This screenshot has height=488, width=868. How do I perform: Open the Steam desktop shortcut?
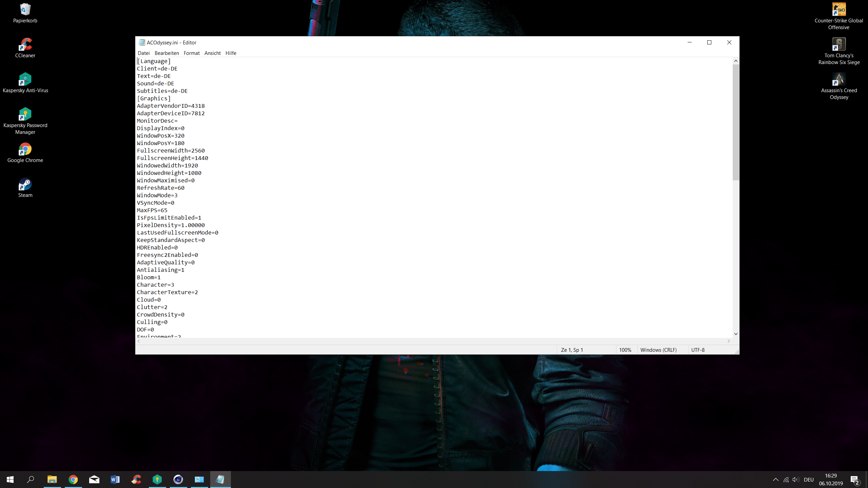pyautogui.click(x=25, y=185)
